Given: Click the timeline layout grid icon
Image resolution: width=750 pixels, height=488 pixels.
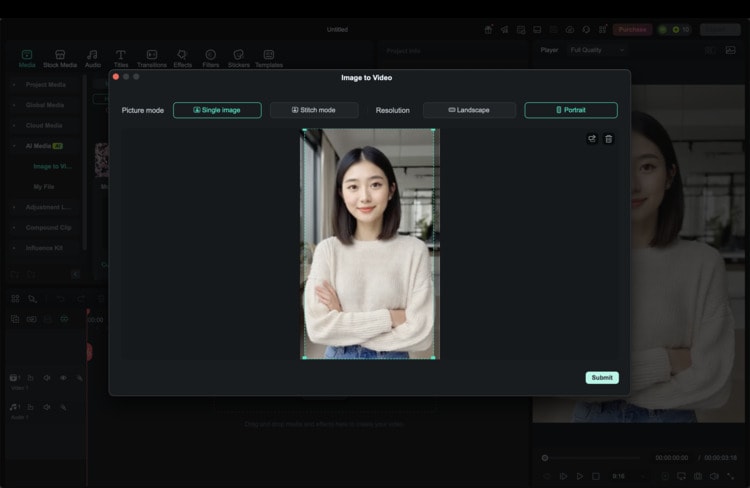Looking at the screenshot, I should pyautogui.click(x=15, y=299).
